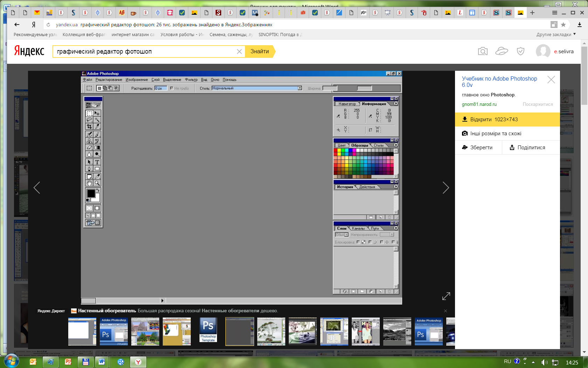588x368 pixels.
Task: Open the 'Рекомендуемые узлы' bookmark
Action: tap(35, 34)
